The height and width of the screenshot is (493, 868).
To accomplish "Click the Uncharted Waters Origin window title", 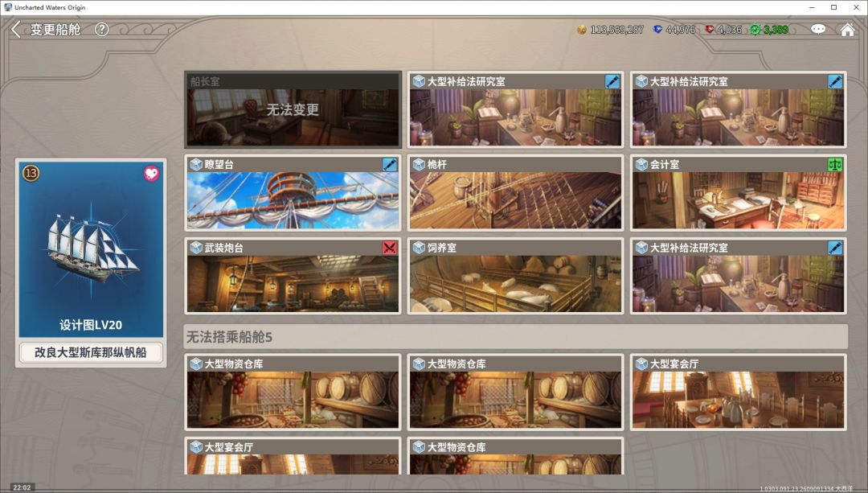I will 50,7.
